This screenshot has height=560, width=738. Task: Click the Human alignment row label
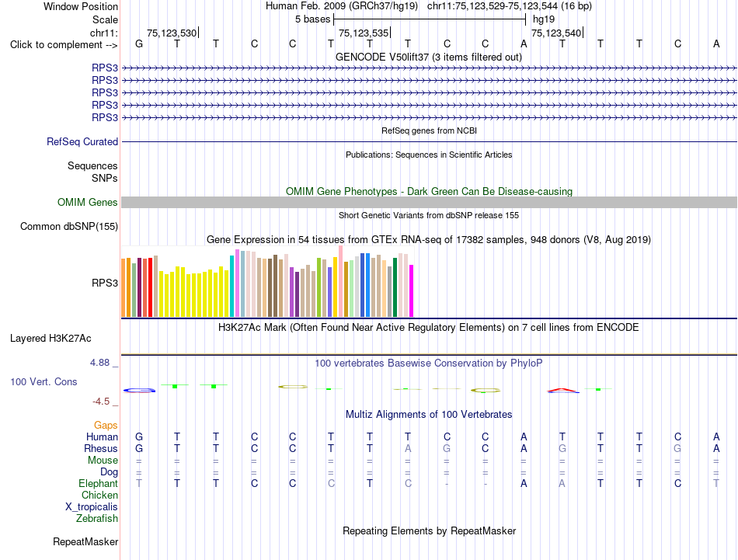tap(102, 437)
